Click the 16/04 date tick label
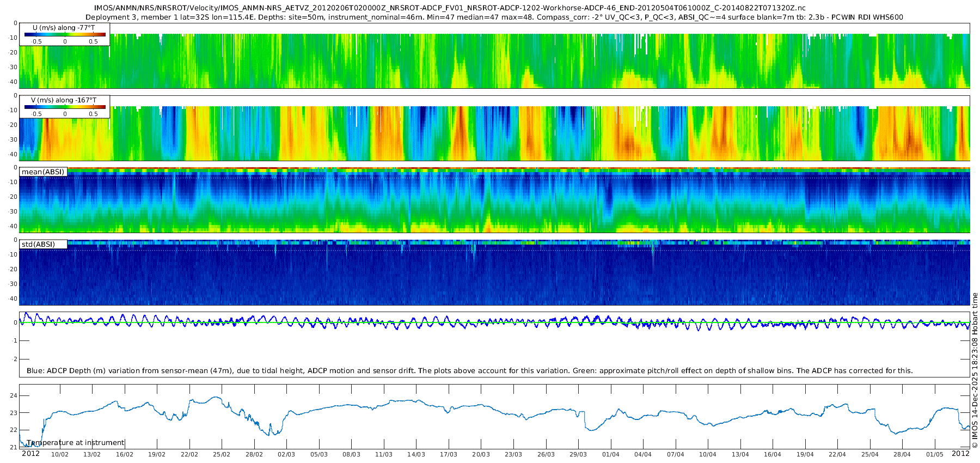This screenshot has width=980, height=463. pos(772,454)
